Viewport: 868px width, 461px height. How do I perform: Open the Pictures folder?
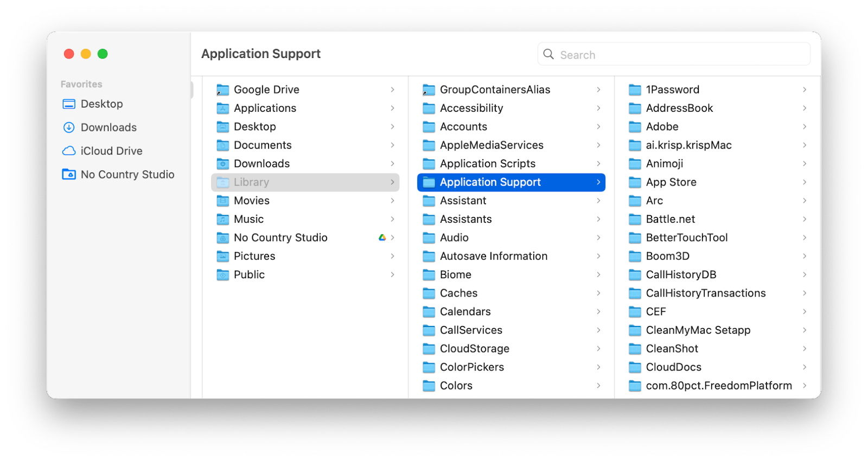(x=254, y=255)
